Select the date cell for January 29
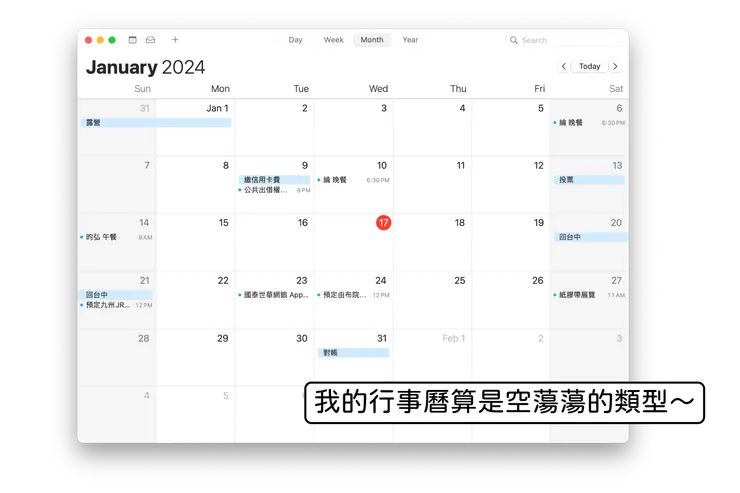 click(195, 358)
